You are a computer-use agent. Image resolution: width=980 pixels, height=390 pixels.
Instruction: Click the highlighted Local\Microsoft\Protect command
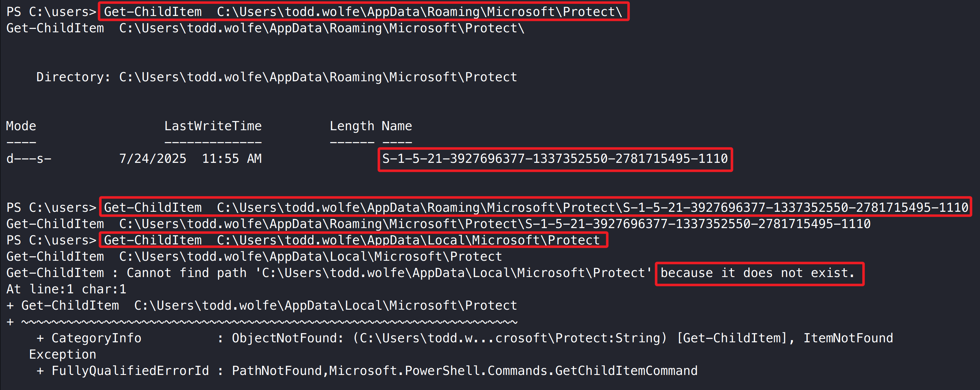(352, 240)
